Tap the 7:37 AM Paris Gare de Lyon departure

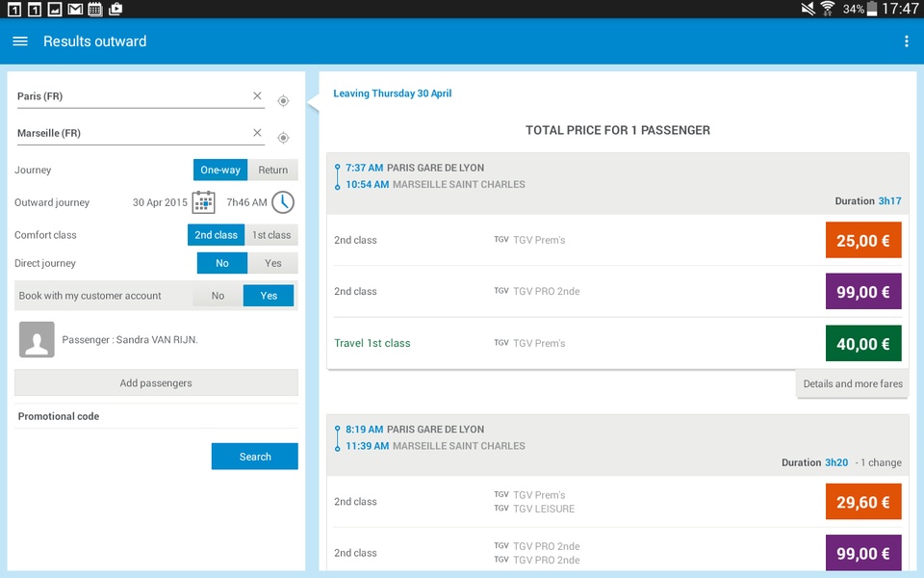pos(415,168)
